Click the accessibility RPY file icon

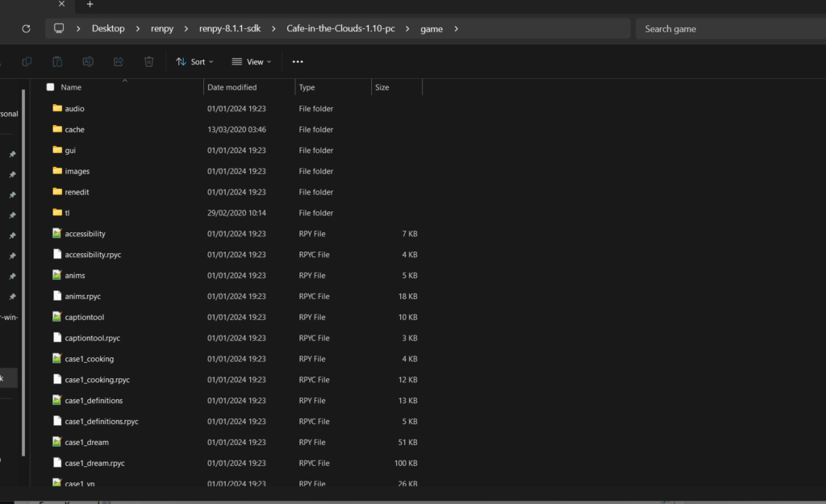(x=57, y=233)
